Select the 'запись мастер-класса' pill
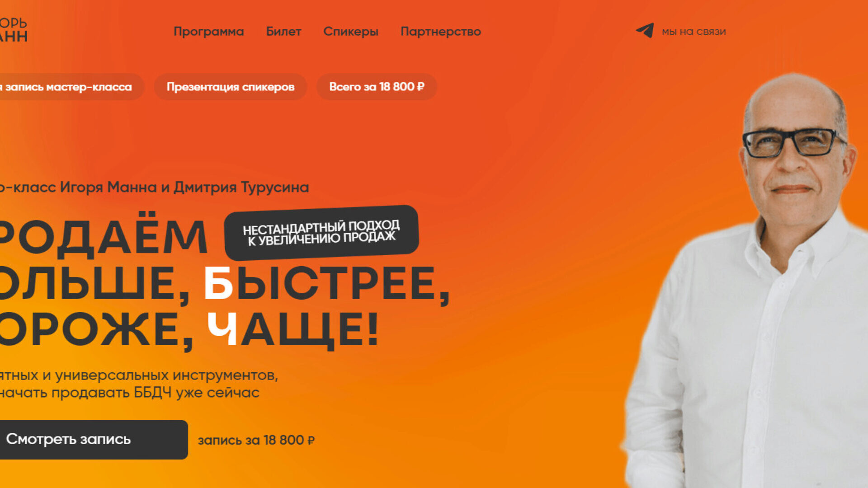This screenshot has width=868, height=488. point(68,87)
